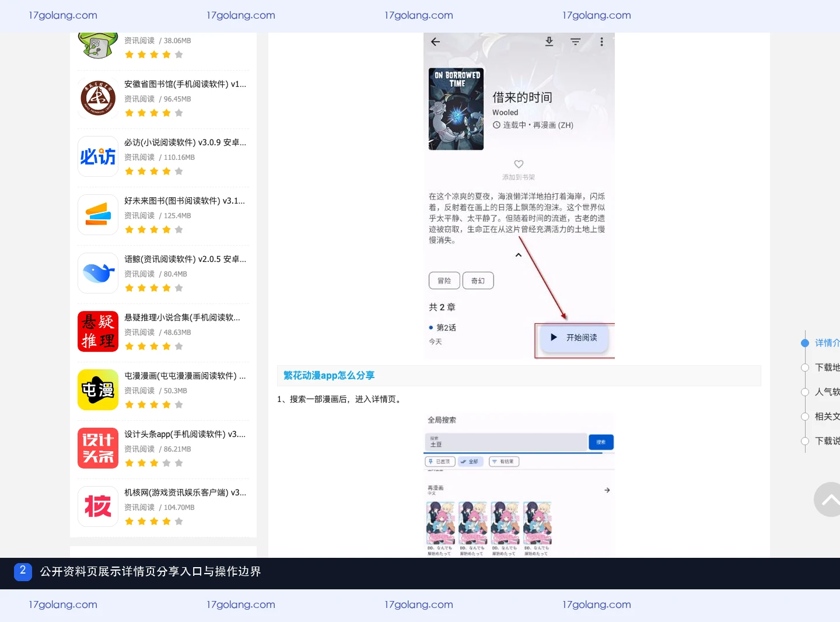The height and width of the screenshot is (622, 840).
Task: Tap the heart 添加到书架 icon
Action: (519, 164)
